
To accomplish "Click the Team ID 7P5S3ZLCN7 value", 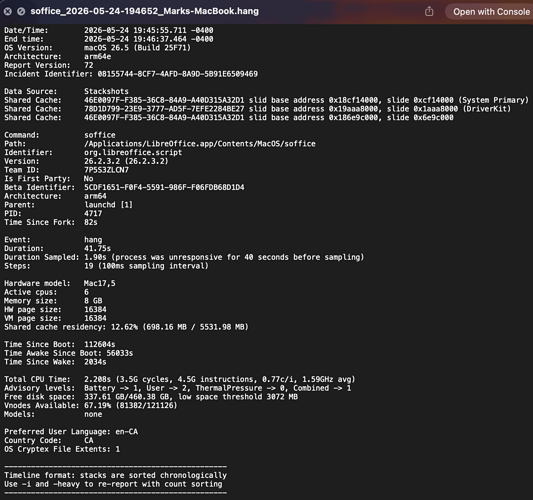I will point(106,170).
